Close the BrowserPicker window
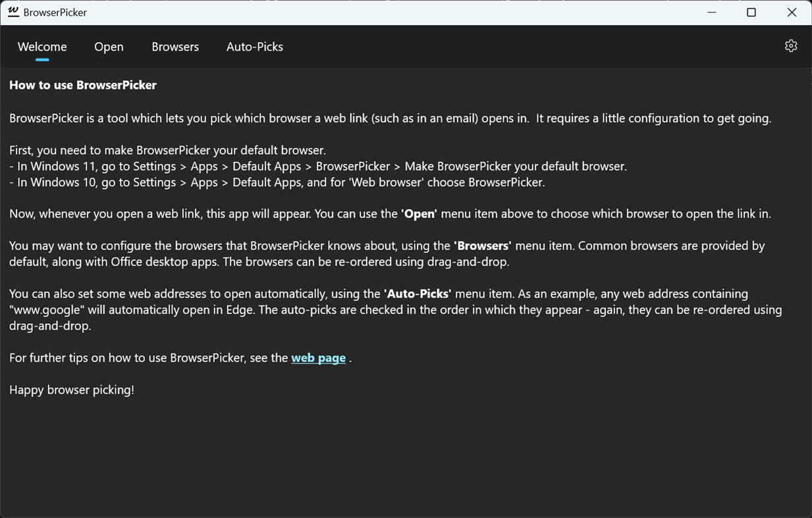The image size is (812, 518). pos(792,13)
